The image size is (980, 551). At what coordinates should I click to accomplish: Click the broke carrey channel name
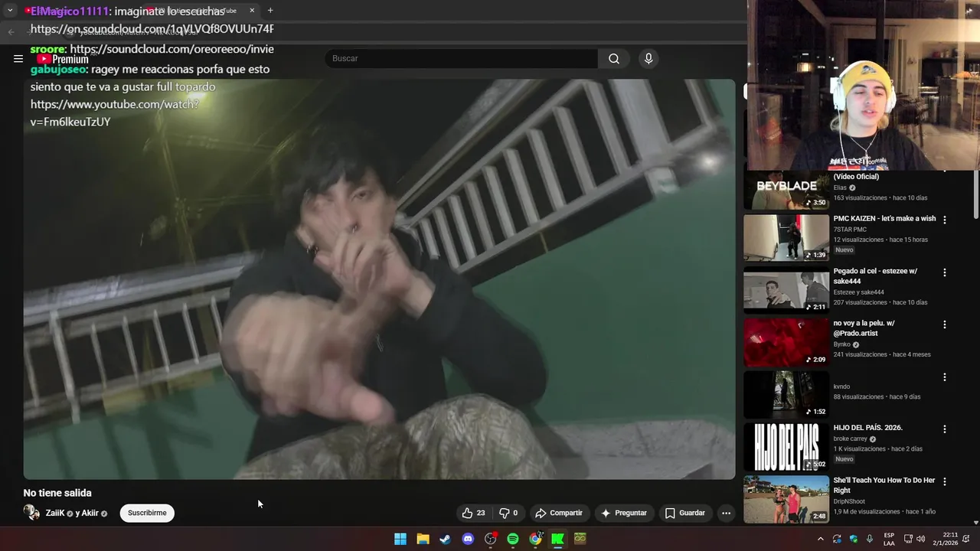tap(851, 439)
